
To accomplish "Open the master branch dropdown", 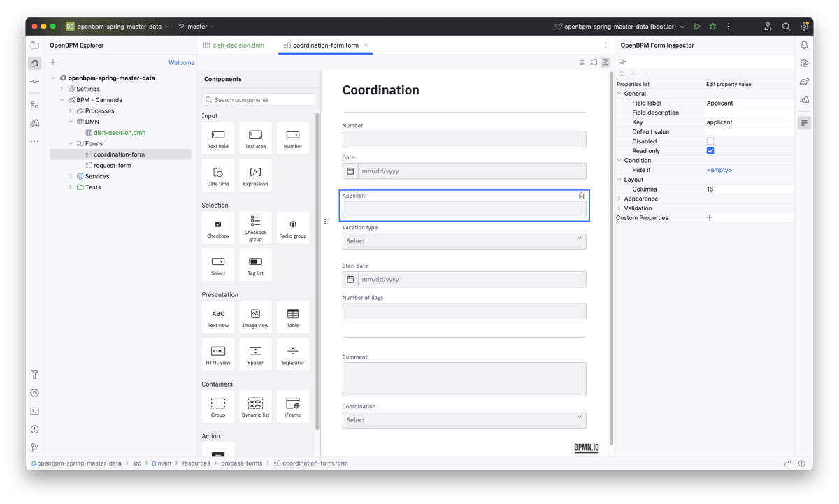I will click(196, 27).
